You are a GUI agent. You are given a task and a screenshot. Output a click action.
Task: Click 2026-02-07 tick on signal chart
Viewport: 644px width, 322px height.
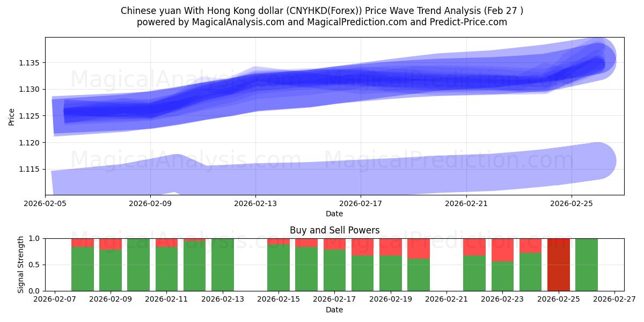(x=55, y=299)
